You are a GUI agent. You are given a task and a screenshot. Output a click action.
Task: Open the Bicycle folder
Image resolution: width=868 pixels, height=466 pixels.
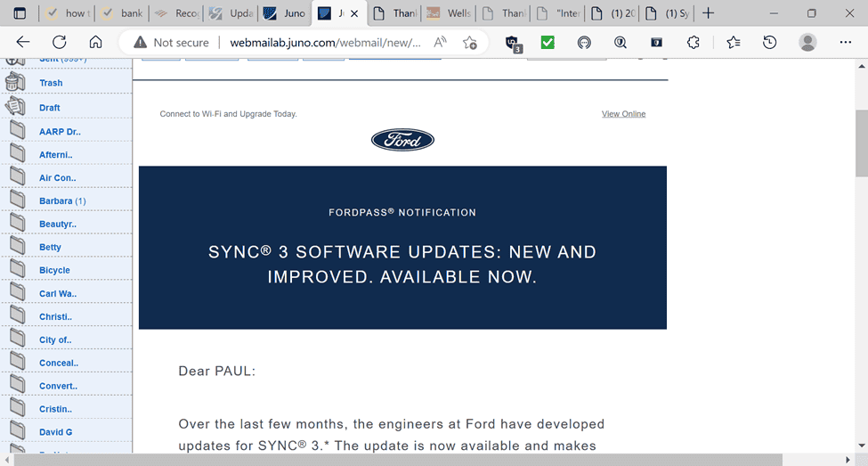click(55, 270)
